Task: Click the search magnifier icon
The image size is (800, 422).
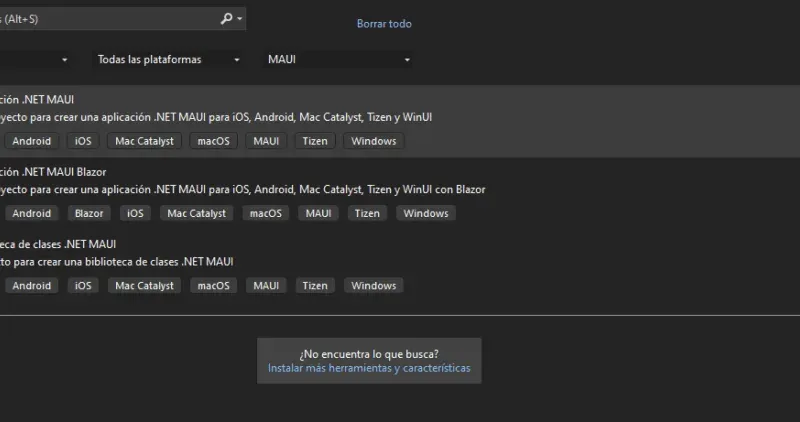Action: [226, 19]
